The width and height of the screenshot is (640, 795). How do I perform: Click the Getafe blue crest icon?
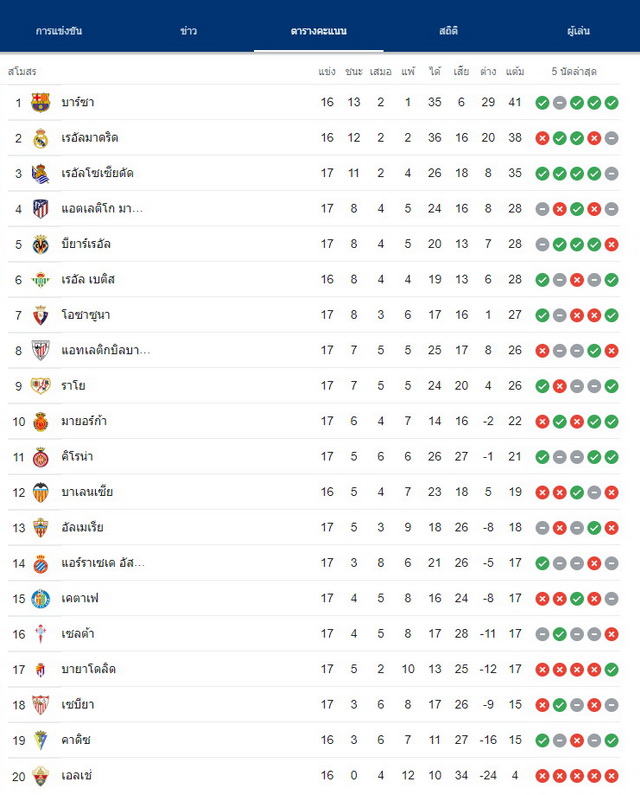pyautogui.click(x=41, y=599)
